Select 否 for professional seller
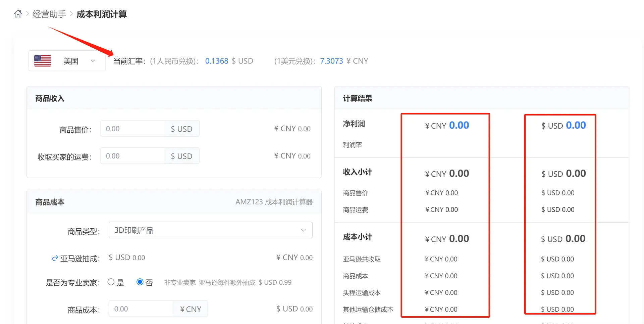 tap(140, 282)
